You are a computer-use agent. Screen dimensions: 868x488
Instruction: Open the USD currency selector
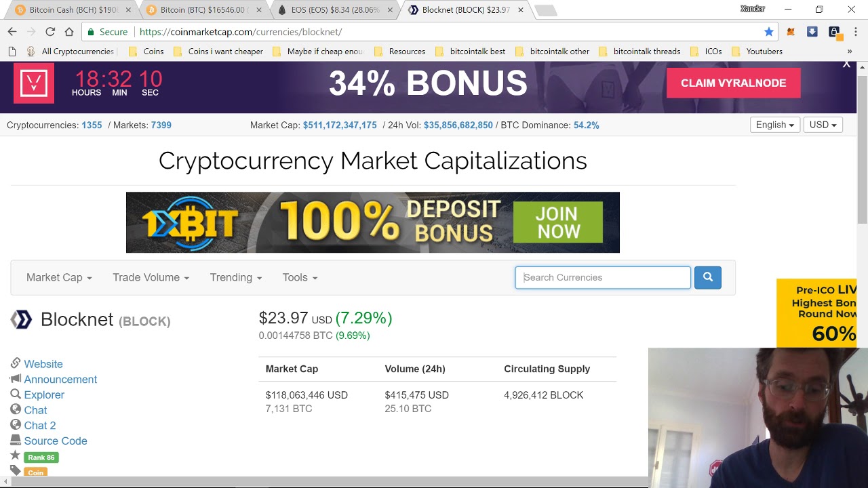click(823, 125)
